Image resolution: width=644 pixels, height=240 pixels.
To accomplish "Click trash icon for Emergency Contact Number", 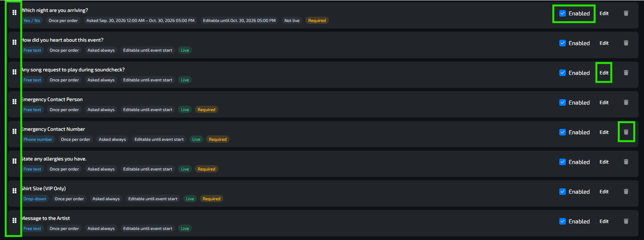I will tap(626, 132).
